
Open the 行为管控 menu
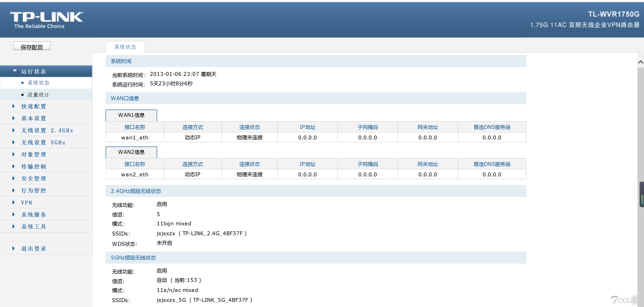click(34, 190)
